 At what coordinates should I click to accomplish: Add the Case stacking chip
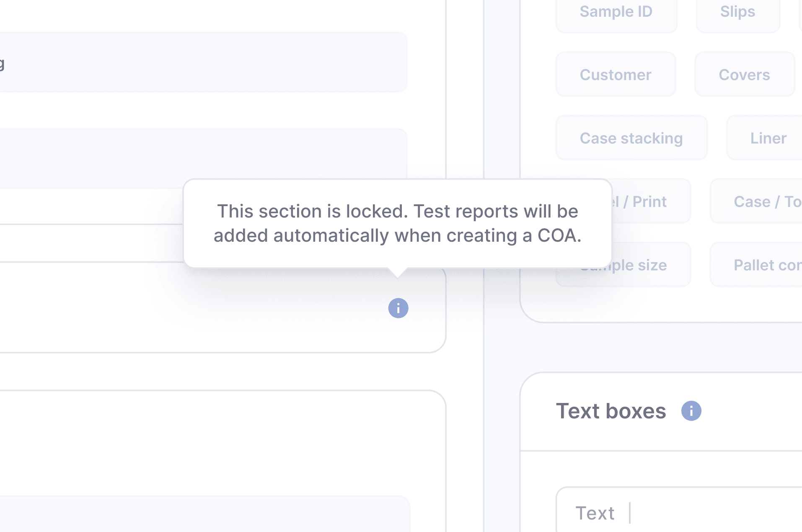631,138
